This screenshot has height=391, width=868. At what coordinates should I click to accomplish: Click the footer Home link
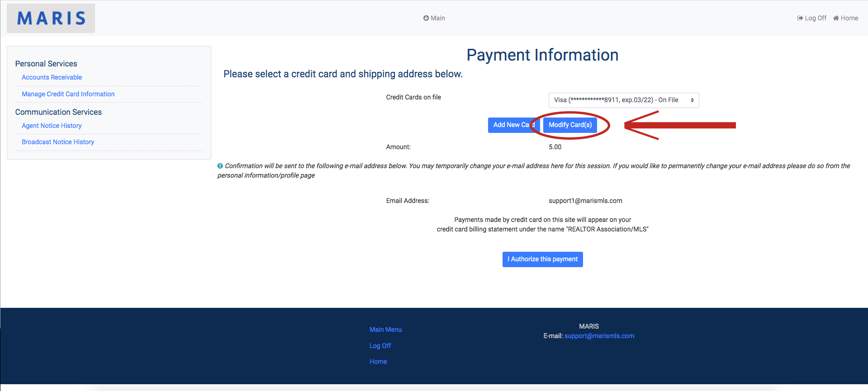378,362
